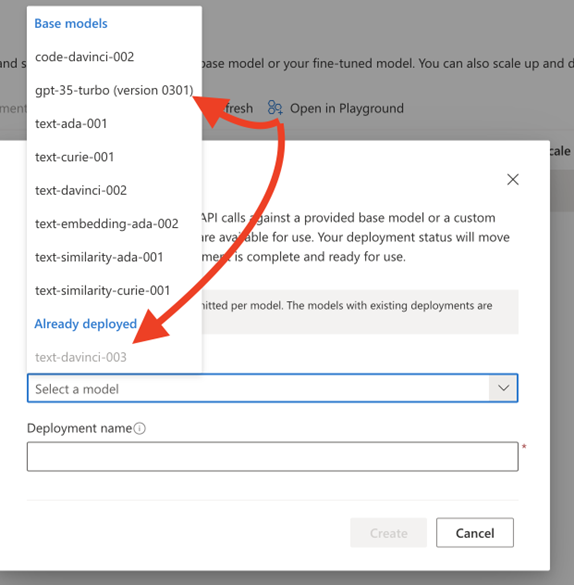Show the Deployment name info icon tooltip
The height and width of the screenshot is (585, 574).
click(139, 428)
